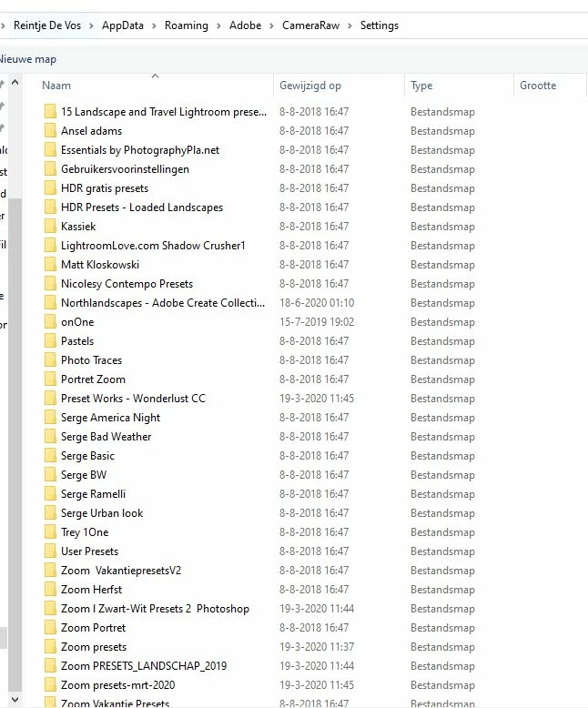Screen dimensions: 588x708
Task: Click folder icon of Gebruikersvoorinstellingen
Action: 50,169
